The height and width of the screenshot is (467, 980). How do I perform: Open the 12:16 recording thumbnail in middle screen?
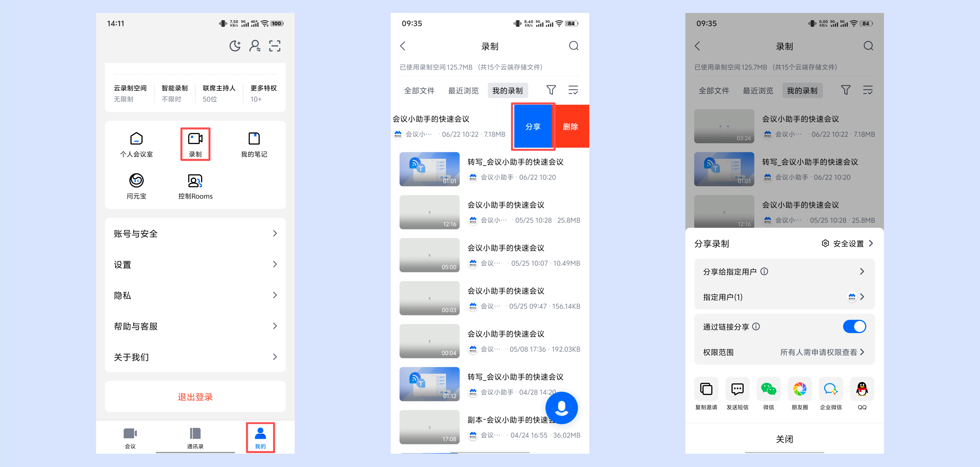coord(429,212)
